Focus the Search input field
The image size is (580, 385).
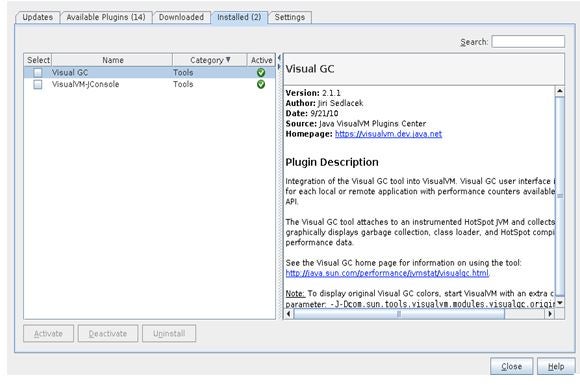coord(528,41)
